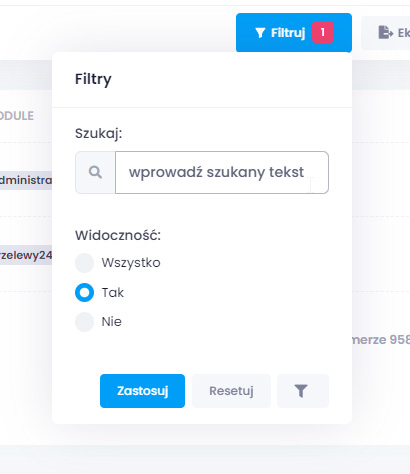
Task: Collapse the Filtry dropdown via Filtruj text
Action: (288, 33)
